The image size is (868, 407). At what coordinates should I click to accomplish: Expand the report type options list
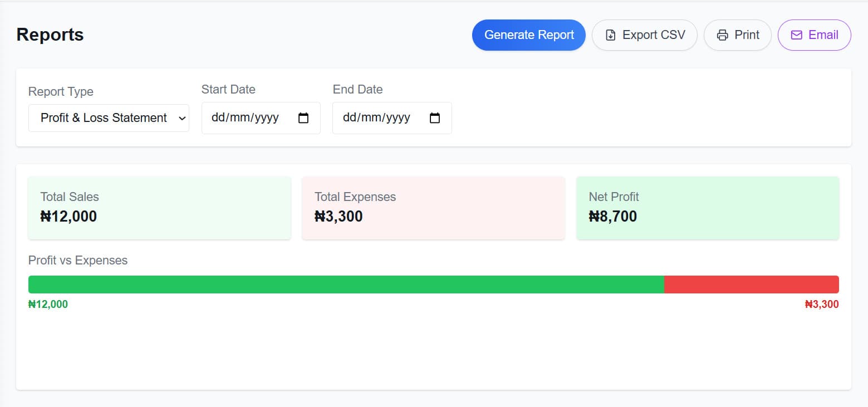pyautogui.click(x=109, y=118)
